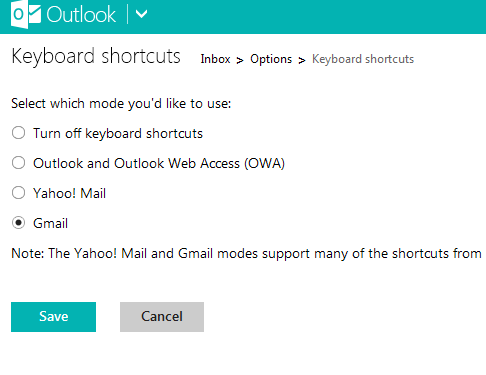486x375 pixels.
Task: Select the Outlook and OWA radio option
Action: point(18,163)
